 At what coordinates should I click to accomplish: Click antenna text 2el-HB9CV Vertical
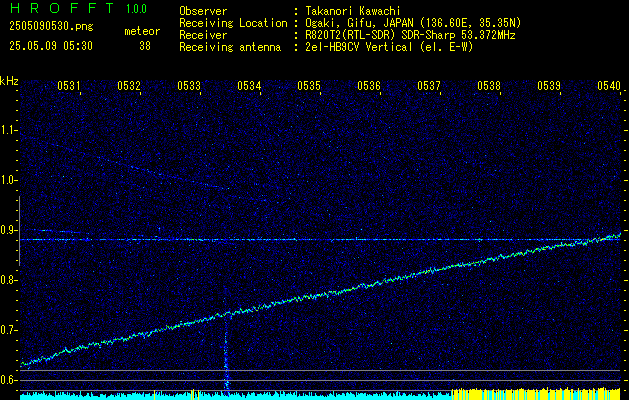click(358, 47)
